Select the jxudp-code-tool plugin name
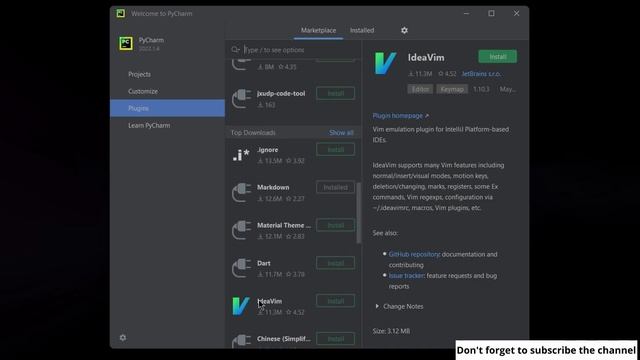Viewport: 640px width, 360px height. click(281, 93)
